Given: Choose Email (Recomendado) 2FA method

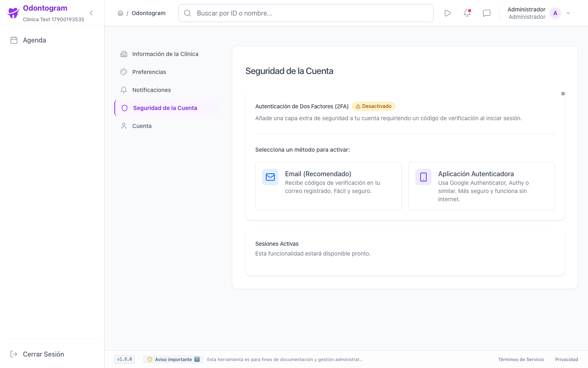Looking at the screenshot, I should coord(328,186).
